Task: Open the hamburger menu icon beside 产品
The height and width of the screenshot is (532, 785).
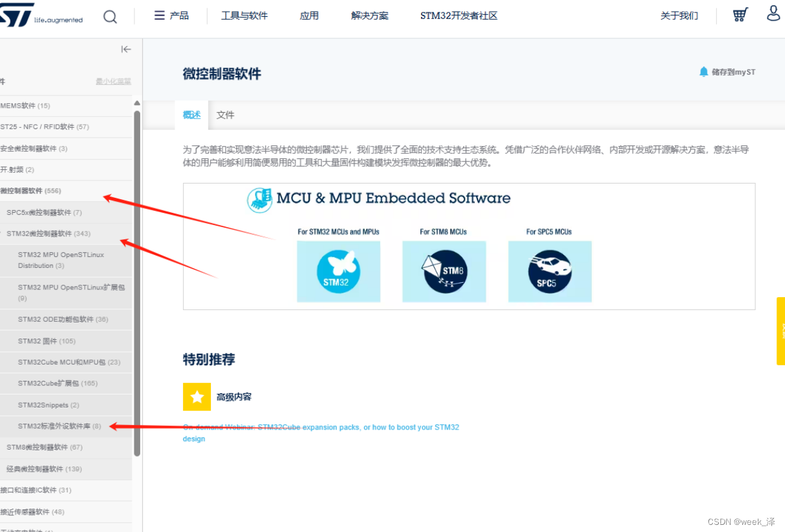Action: [160, 16]
